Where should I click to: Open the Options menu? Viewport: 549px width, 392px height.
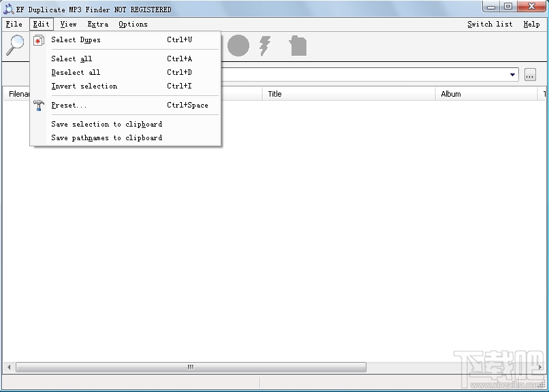click(133, 24)
